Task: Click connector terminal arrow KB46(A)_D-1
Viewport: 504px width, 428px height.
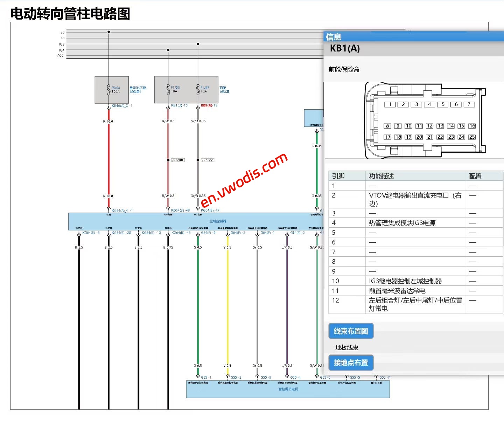Action: tap(108, 108)
